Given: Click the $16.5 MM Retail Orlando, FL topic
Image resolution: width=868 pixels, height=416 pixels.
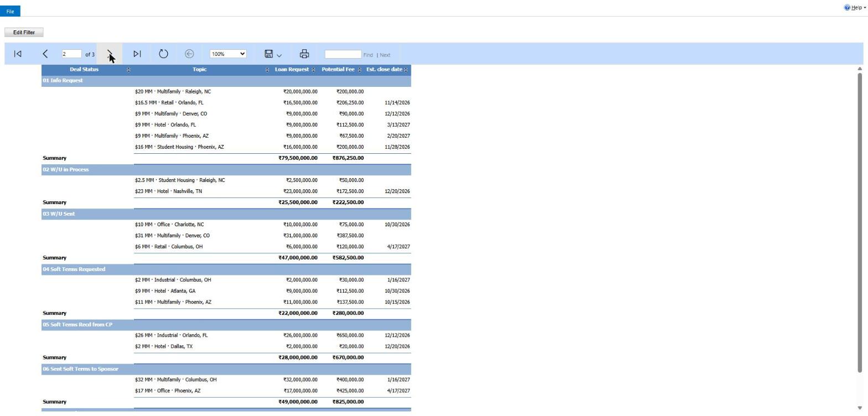Looking at the screenshot, I should [x=169, y=102].
